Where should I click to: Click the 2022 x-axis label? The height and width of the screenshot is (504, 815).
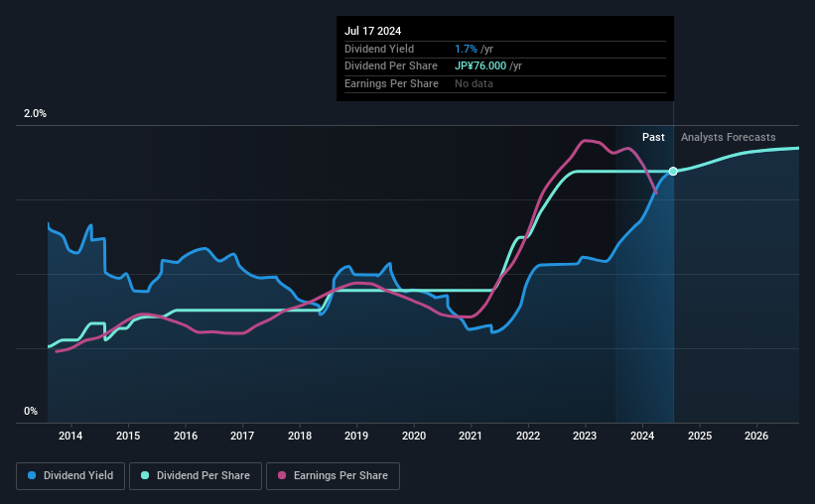pyautogui.click(x=528, y=436)
